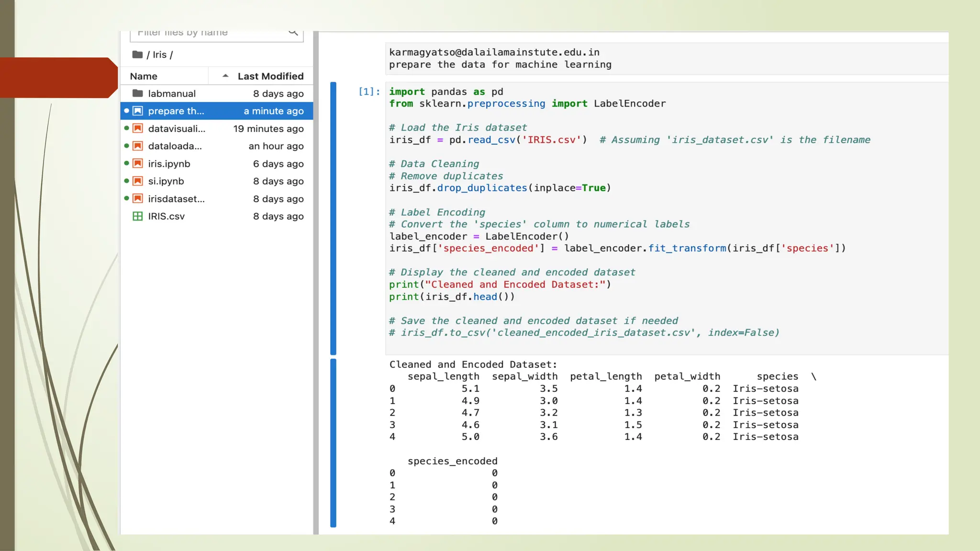Click notebook icon beside dataloada... file
Screen dimensions: 980x551
137,146
